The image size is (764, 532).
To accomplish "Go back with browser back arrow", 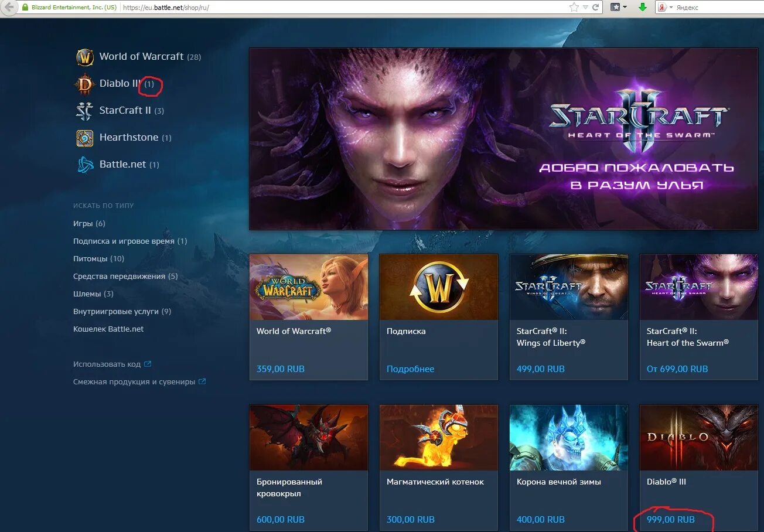I will (x=9, y=8).
